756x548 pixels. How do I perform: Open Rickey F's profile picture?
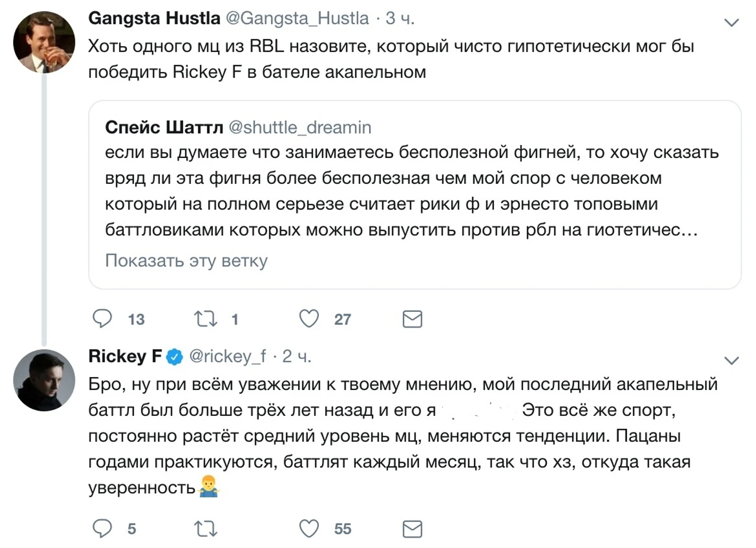[44, 380]
